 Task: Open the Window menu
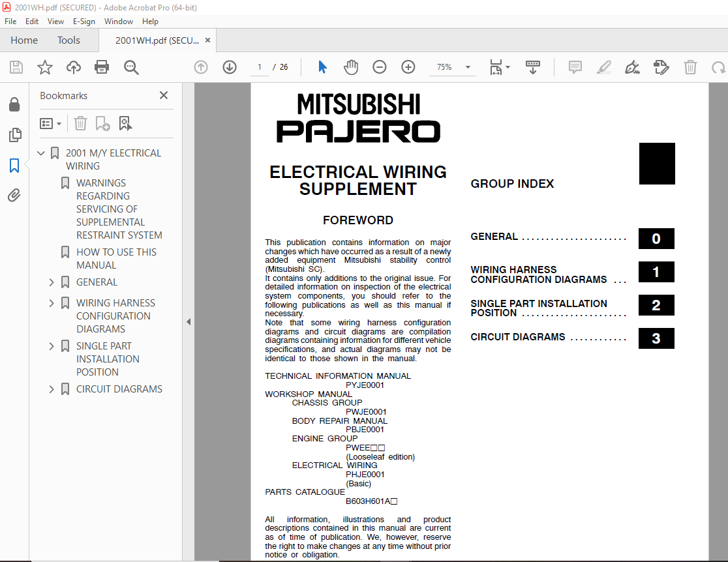tap(118, 22)
